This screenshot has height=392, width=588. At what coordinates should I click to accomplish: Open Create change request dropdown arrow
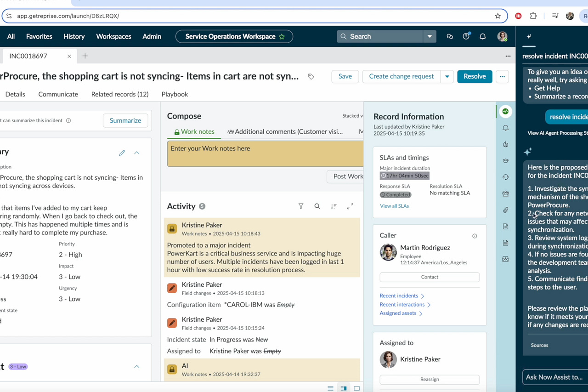[x=447, y=76]
